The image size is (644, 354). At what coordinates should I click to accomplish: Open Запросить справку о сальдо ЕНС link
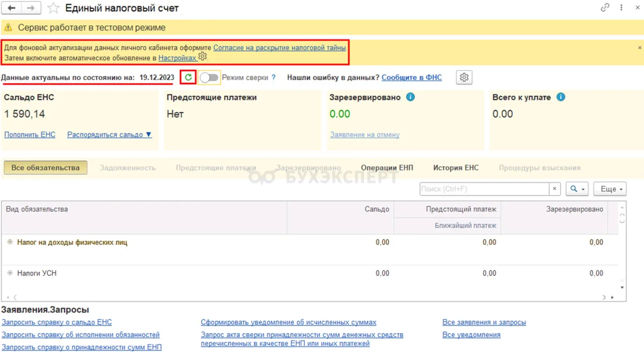coord(57,322)
